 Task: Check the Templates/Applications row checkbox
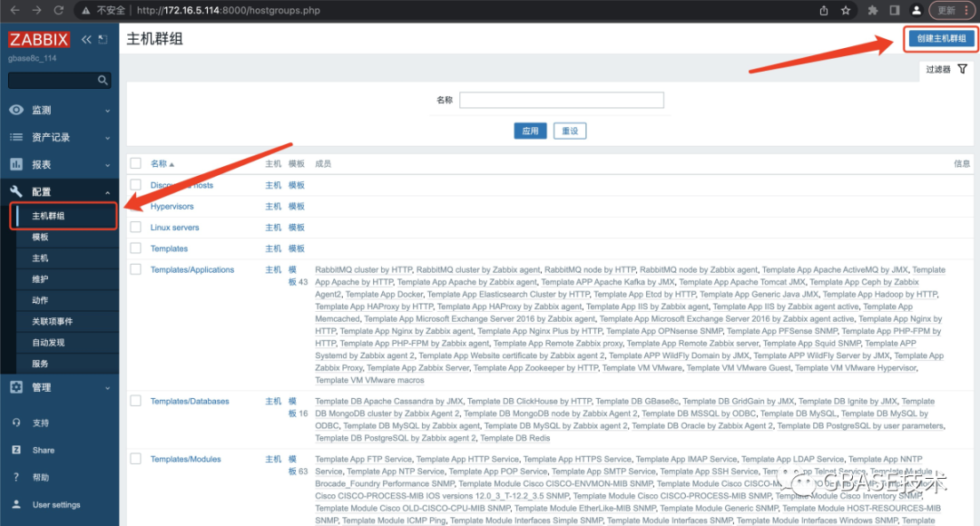(x=135, y=270)
